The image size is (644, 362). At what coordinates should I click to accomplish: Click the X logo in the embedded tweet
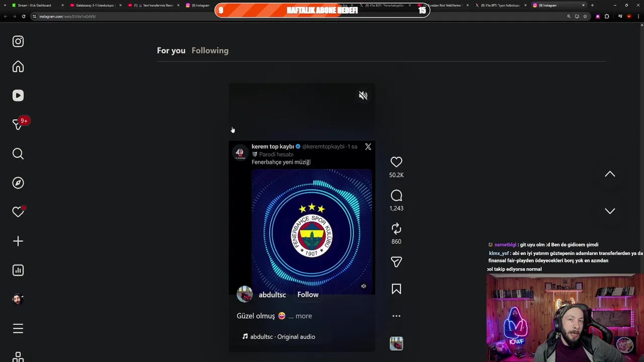coord(368,147)
